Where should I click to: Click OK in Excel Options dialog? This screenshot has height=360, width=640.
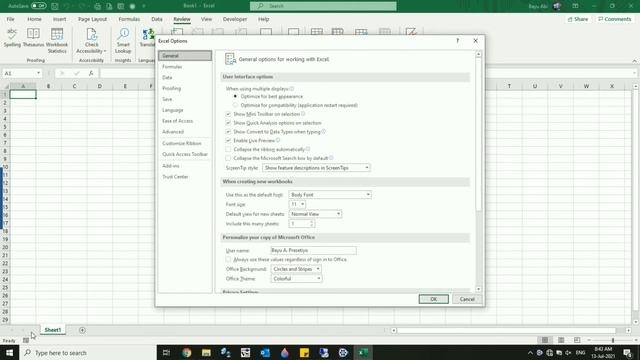(x=433, y=299)
